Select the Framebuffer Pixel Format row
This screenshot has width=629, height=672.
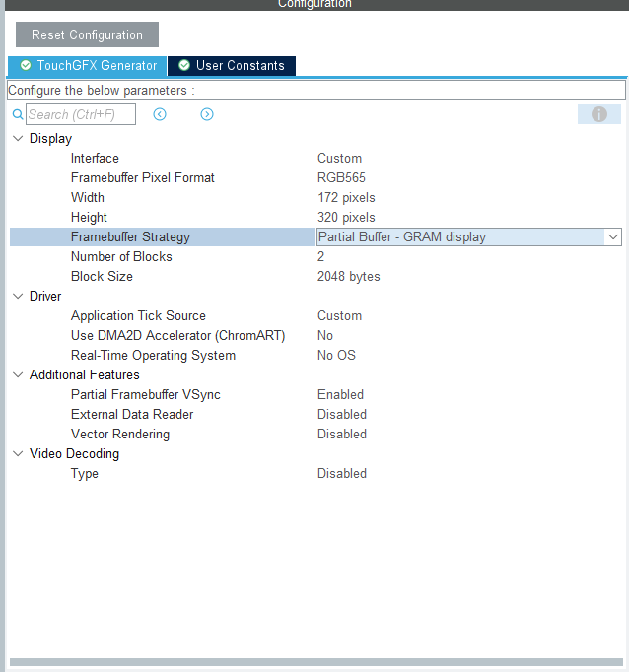pyautogui.click(x=315, y=178)
